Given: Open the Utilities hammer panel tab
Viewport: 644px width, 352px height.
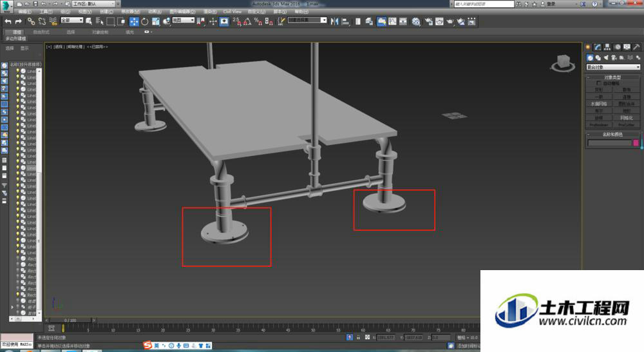Looking at the screenshot, I should 636,47.
